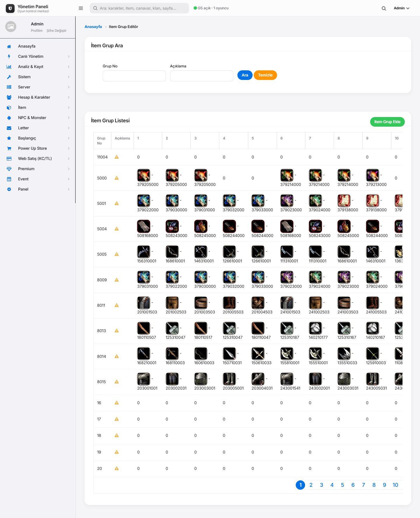The height and width of the screenshot is (518, 420).
Task: Click the admin profile avatar image
Action: (x=11, y=27)
